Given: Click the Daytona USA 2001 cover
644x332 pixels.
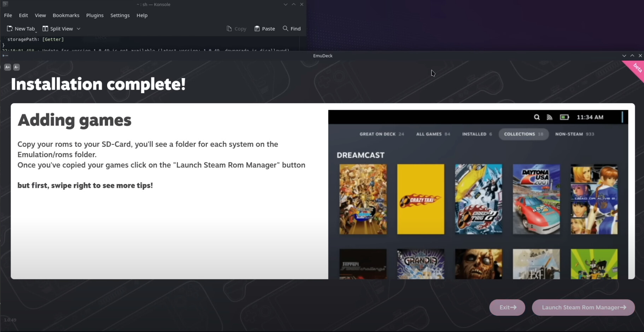Looking at the screenshot, I should click(x=536, y=199).
